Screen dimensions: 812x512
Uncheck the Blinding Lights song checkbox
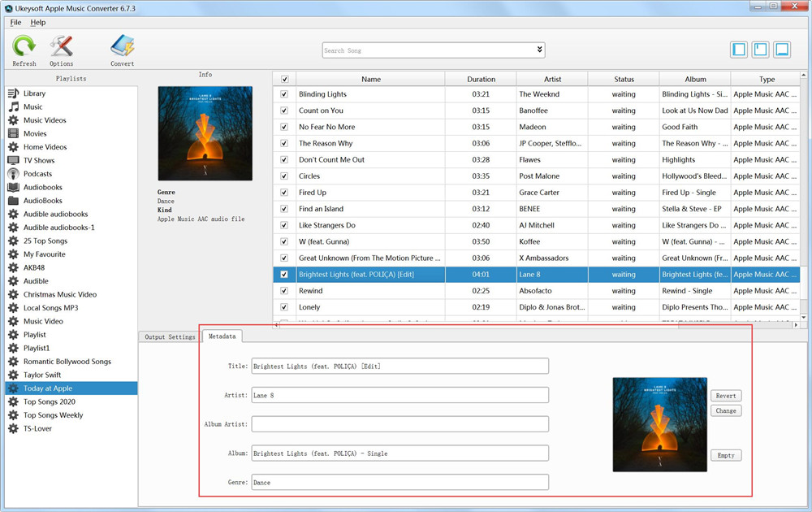(283, 94)
